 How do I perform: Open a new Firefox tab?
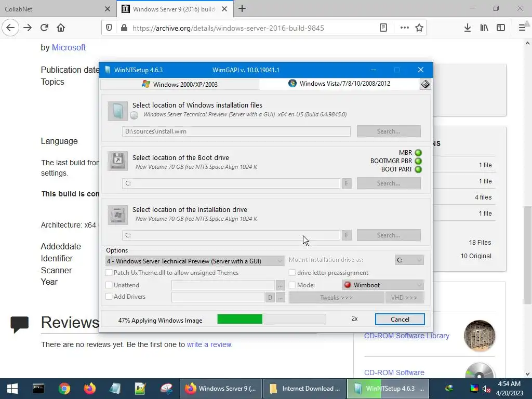pos(242,9)
